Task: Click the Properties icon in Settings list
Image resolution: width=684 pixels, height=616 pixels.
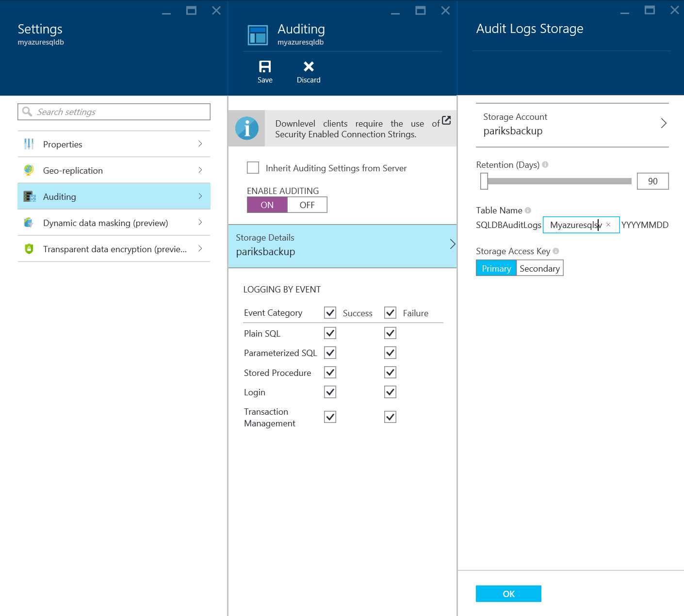Action: tap(29, 144)
